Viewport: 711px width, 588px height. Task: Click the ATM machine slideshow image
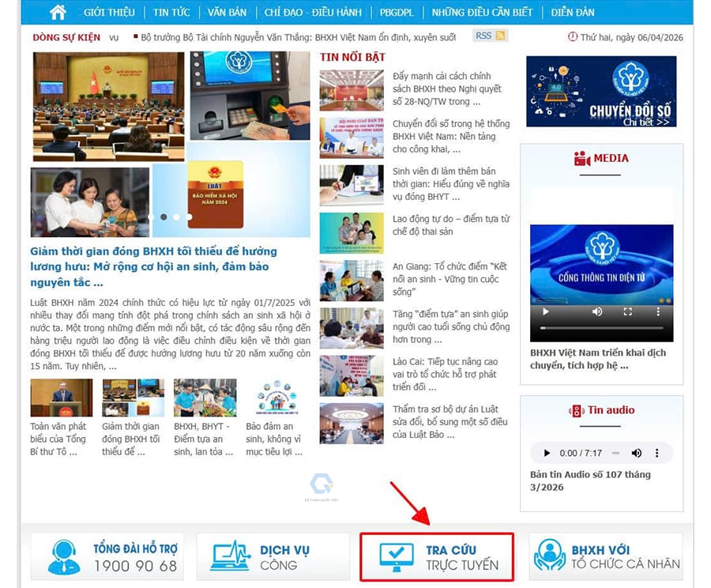pyautogui.click(x=250, y=96)
